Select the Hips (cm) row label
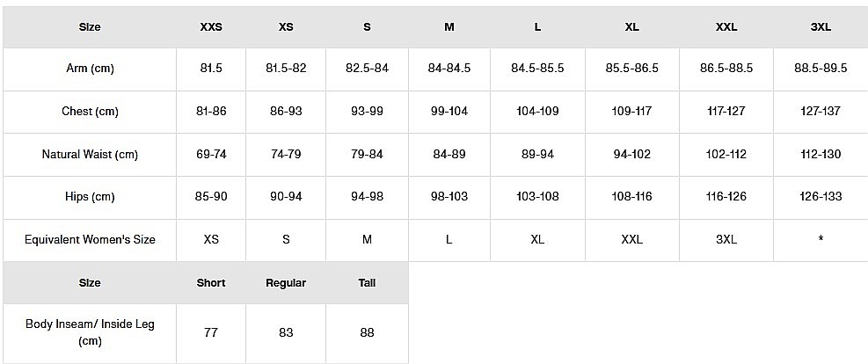 tap(90, 196)
